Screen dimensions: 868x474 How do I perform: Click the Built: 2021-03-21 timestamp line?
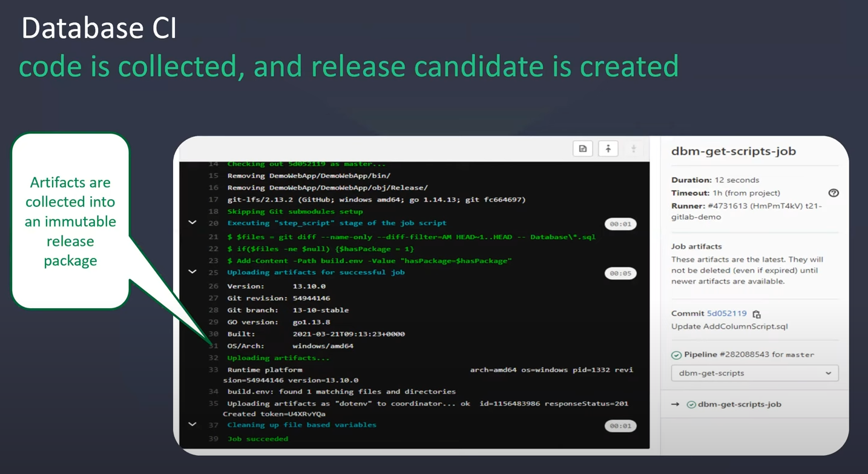pos(316,334)
